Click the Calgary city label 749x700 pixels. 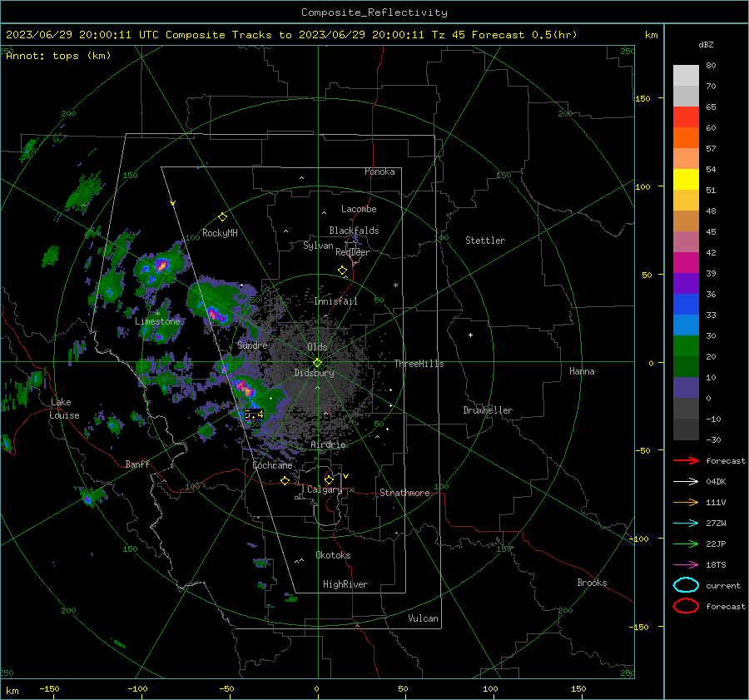point(325,489)
